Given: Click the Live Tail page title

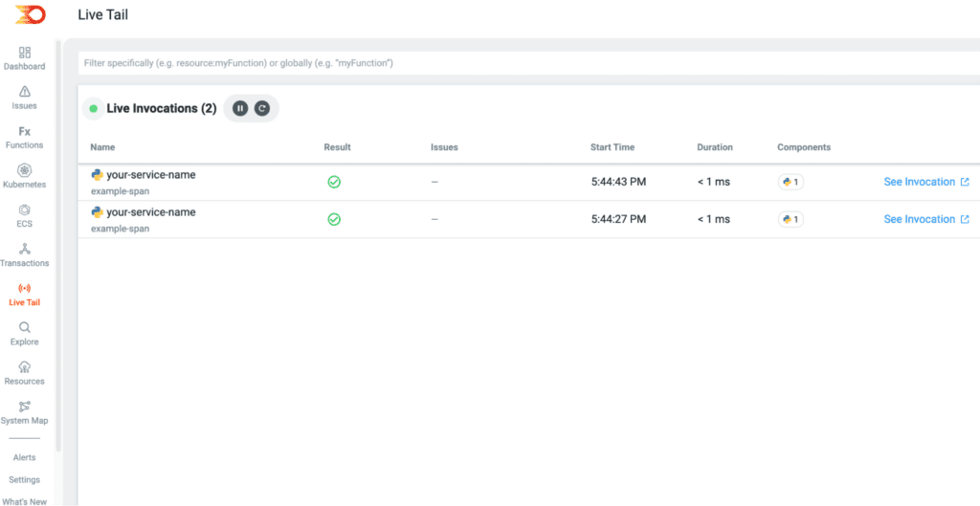Looking at the screenshot, I should 103,15.
